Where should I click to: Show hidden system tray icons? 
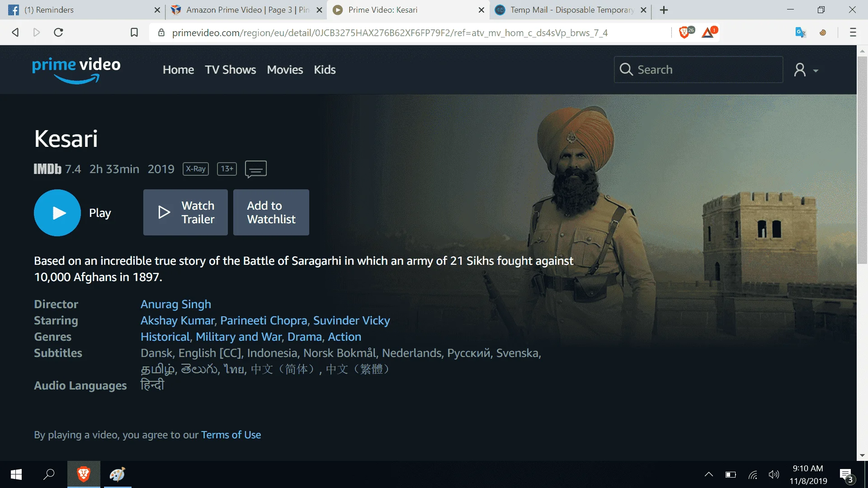coord(709,474)
